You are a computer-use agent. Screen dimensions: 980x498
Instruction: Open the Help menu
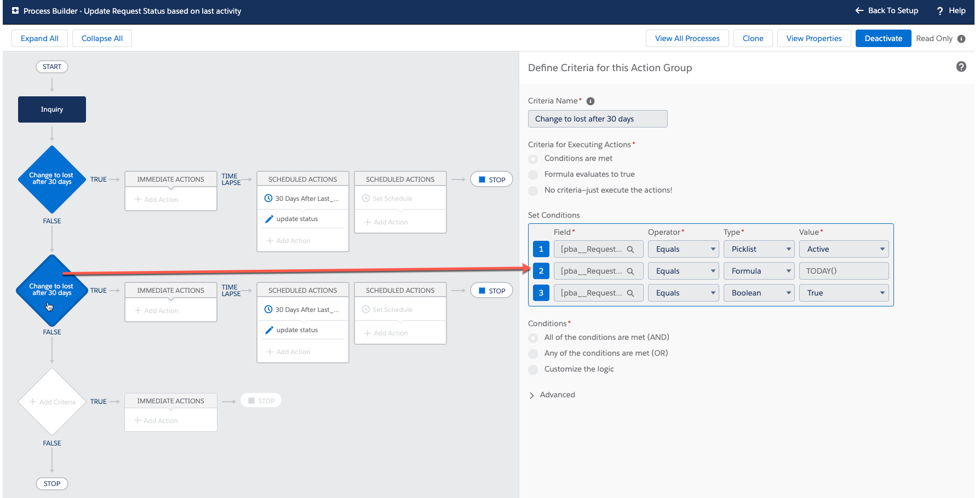click(950, 10)
